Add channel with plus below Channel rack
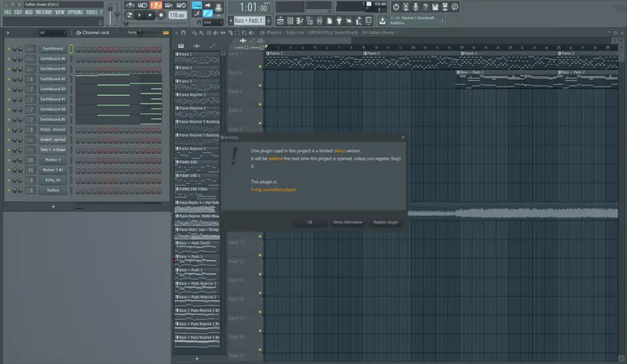This screenshot has height=364, width=627. click(53, 206)
